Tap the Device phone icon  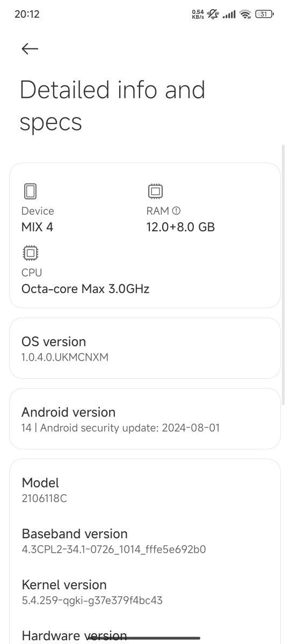click(30, 191)
